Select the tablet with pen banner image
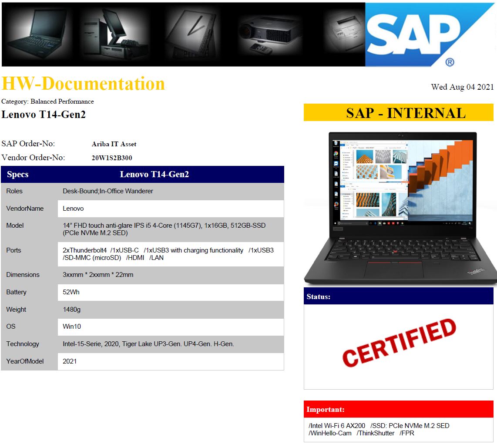 (193, 35)
